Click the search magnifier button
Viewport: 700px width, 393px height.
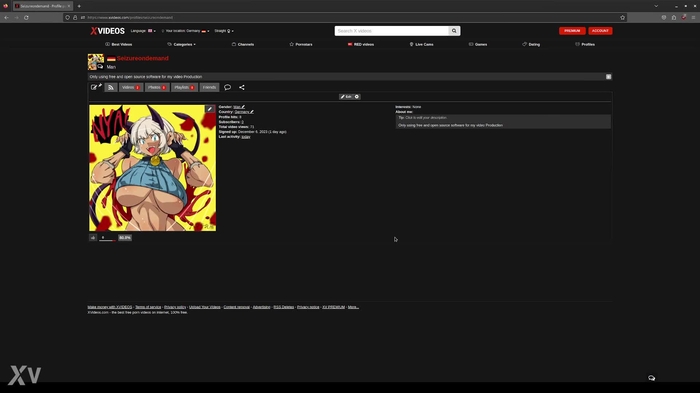tap(454, 31)
